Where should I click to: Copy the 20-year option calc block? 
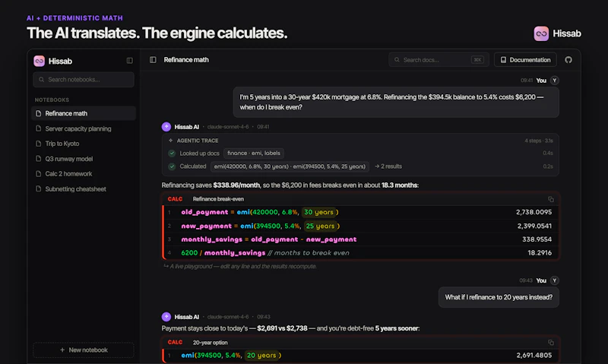tap(550, 342)
